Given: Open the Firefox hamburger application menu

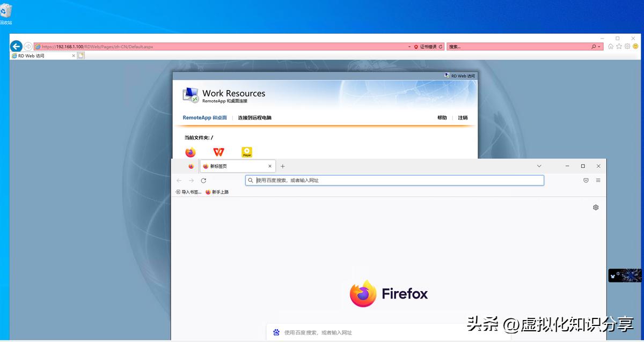Looking at the screenshot, I should tap(597, 181).
